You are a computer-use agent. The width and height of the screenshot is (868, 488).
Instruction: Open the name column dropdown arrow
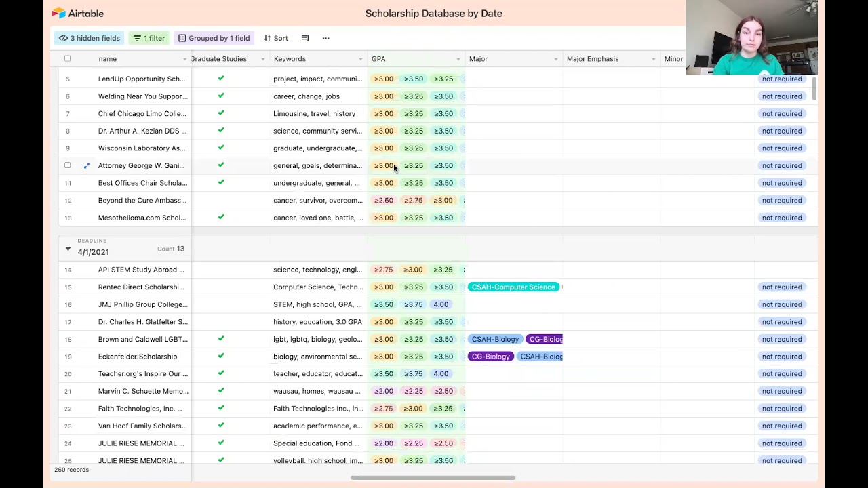184,59
